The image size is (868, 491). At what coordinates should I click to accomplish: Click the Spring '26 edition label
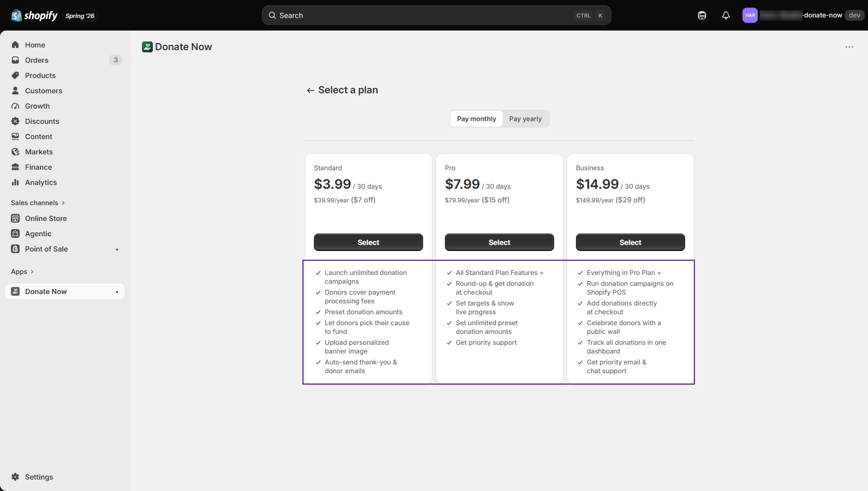pyautogui.click(x=80, y=16)
